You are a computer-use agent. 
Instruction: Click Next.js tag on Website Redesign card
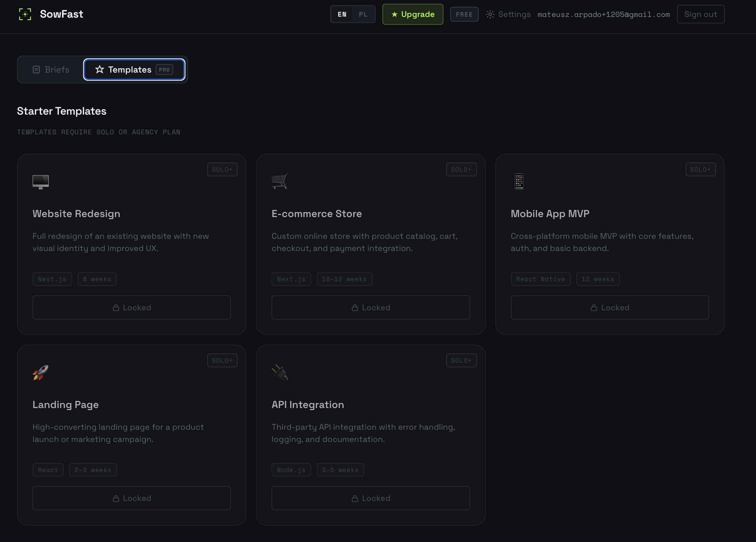tap(52, 279)
